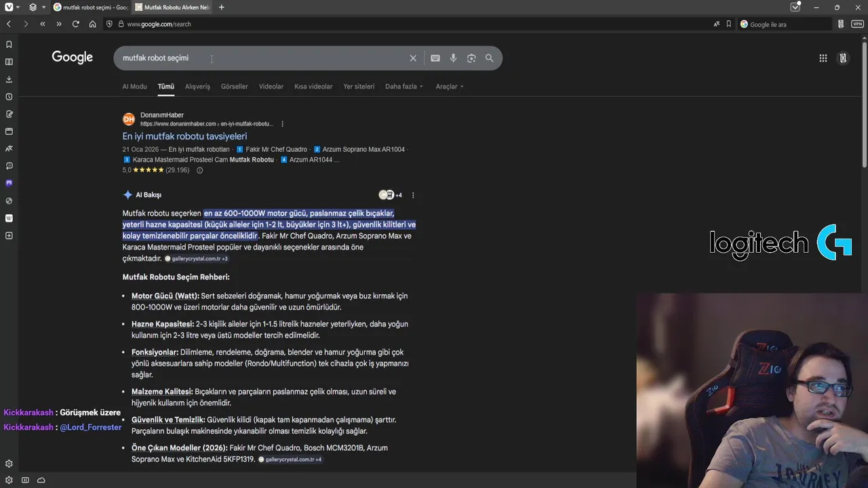
Task: Open the Vivaldi main menu
Action: click(9, 7)
